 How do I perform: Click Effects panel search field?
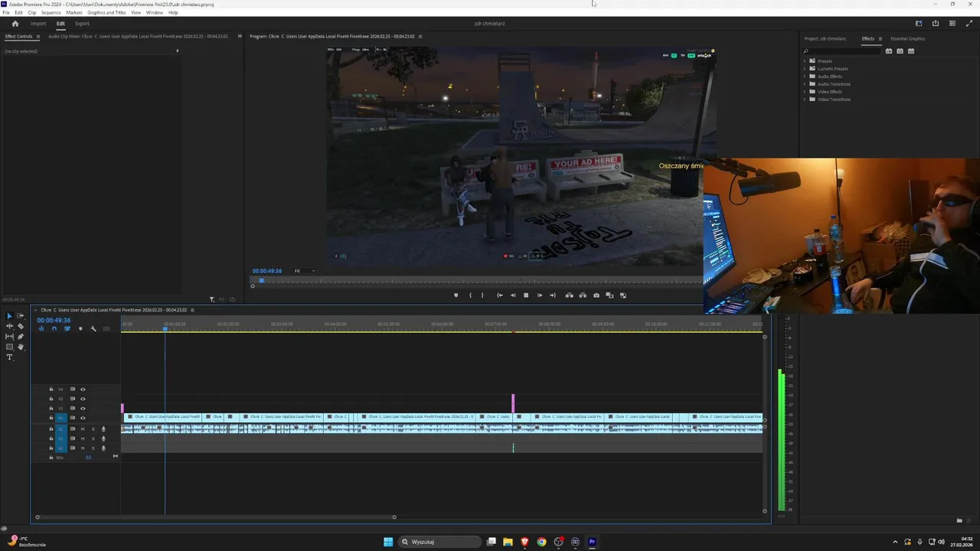click(x=842, y=51)
